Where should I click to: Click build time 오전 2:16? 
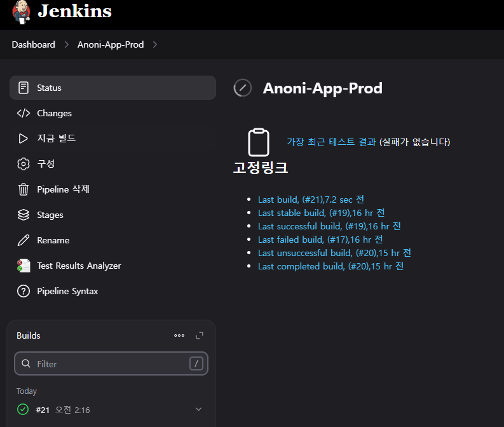click(x=72, y=410)
